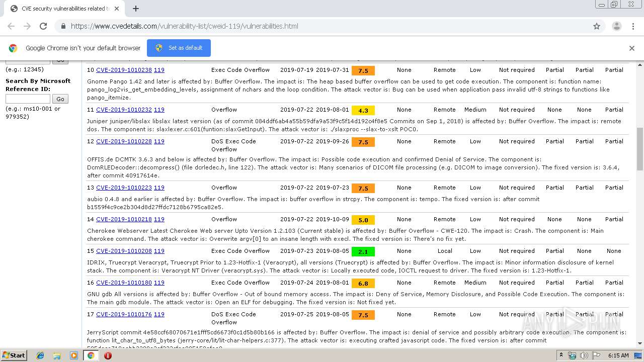Image resolution: width=644 pixels, height=362 pixels.
Task: Open CWE 119 link for CVE-2019-1010228
Action: [x=159, y=141]
